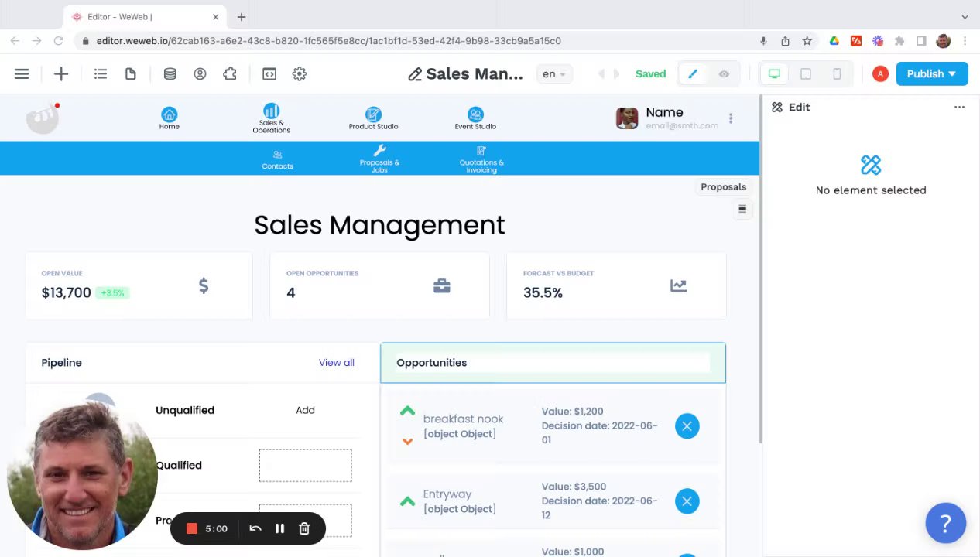Screen dimensions: 980x557
Task: Click up arrow on breakfast nook opportunity
Action: (x=407, y=412)
